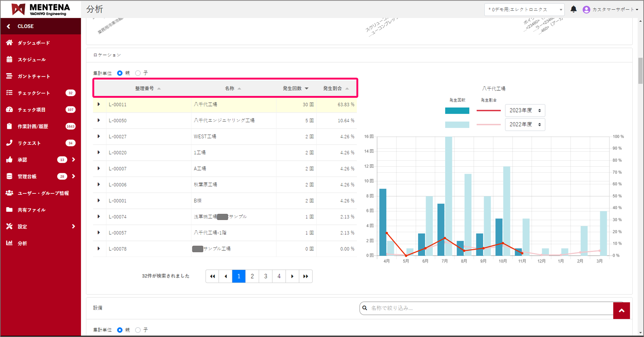The height and width of the screenshot is (337, 644).
Task: Click the dark teal 発生回数 legend swatch
Action: click(x=457, y=110)
